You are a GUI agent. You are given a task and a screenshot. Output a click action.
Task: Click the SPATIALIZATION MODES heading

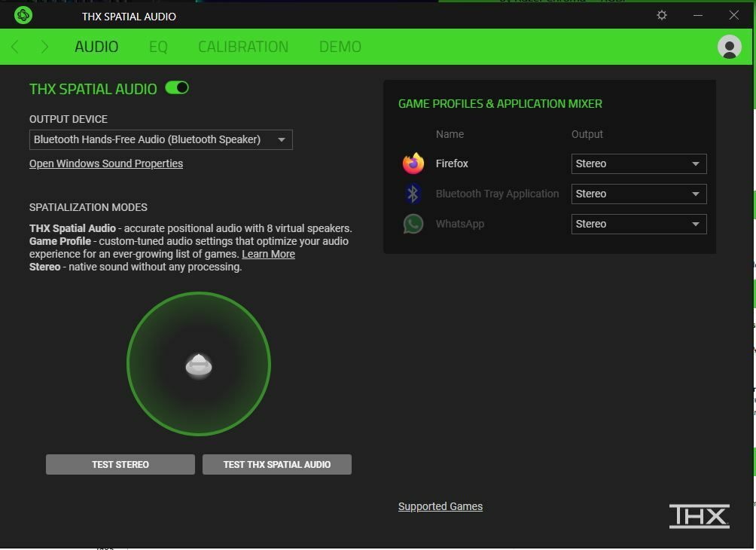[x=88, y=207]
